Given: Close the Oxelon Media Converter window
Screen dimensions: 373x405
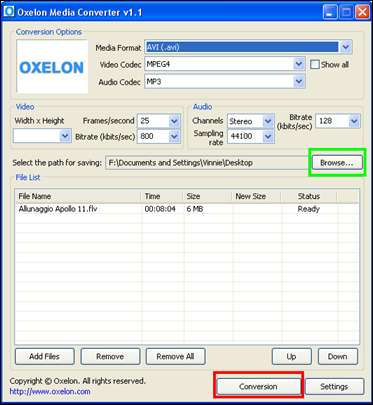Looking at the screenshot, I should tap(362, 12).
